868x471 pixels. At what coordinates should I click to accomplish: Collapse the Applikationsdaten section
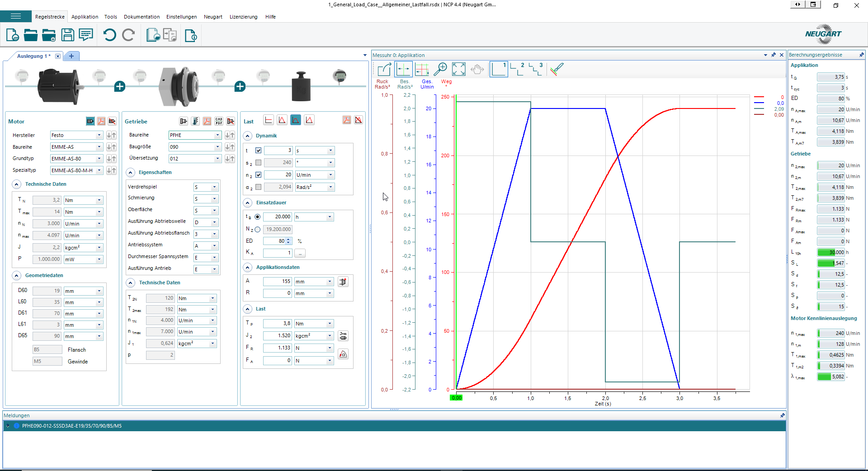(x=247, y=268)
